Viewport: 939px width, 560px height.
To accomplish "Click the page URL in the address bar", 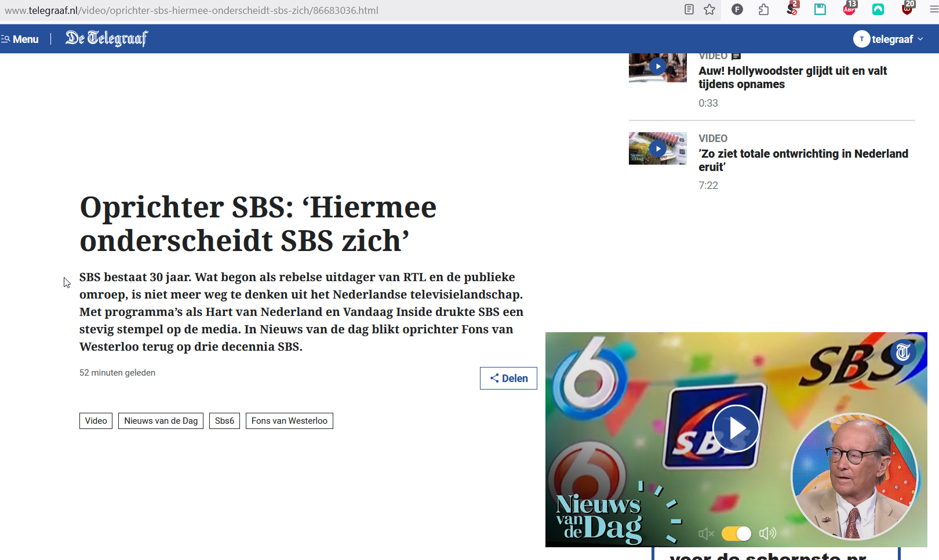I will (x=191, y=10).
